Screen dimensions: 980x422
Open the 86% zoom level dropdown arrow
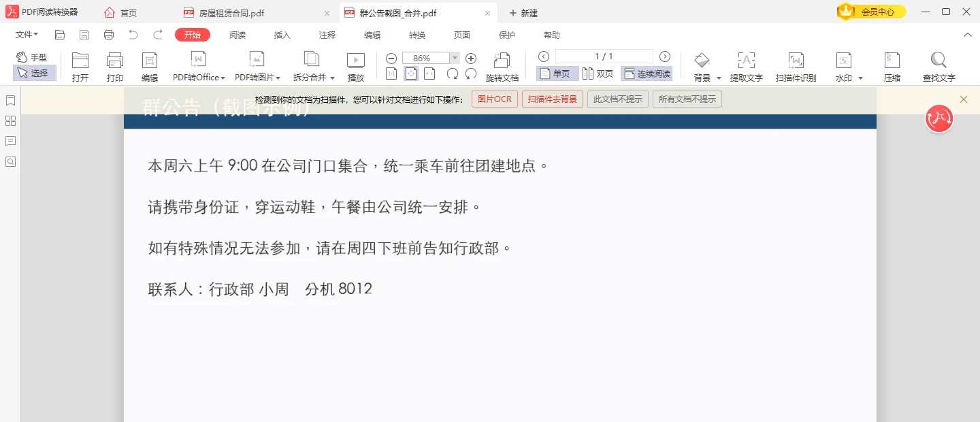(455, 58)
